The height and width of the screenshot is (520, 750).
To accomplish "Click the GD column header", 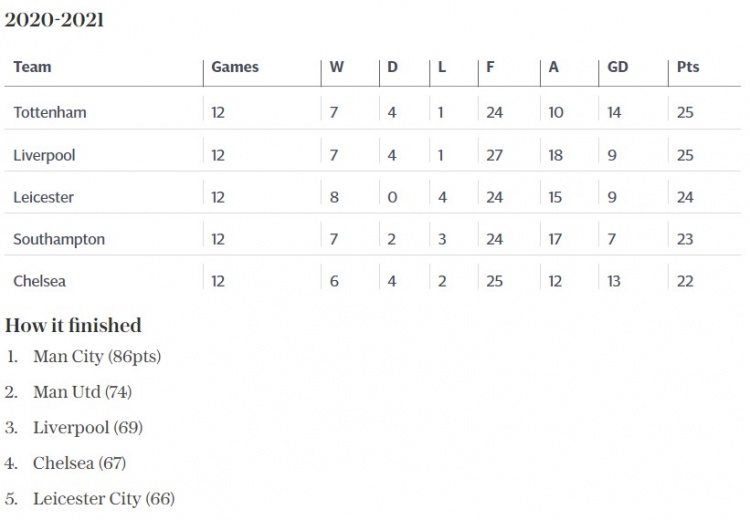I will [x=618, y=67].
